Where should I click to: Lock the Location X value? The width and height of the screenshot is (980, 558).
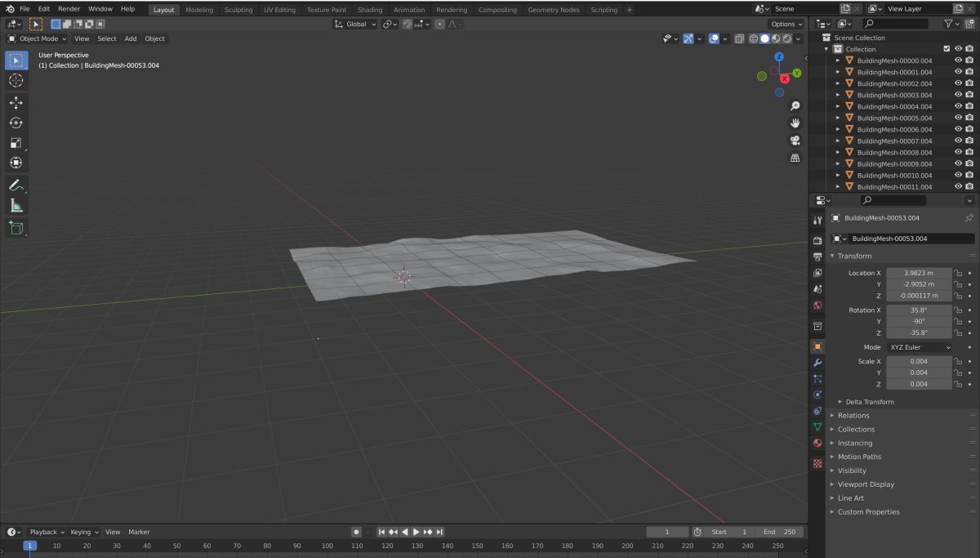958,273
